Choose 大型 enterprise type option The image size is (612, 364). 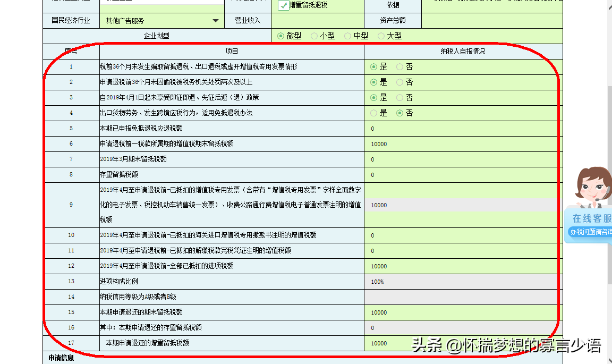[381, 36]
